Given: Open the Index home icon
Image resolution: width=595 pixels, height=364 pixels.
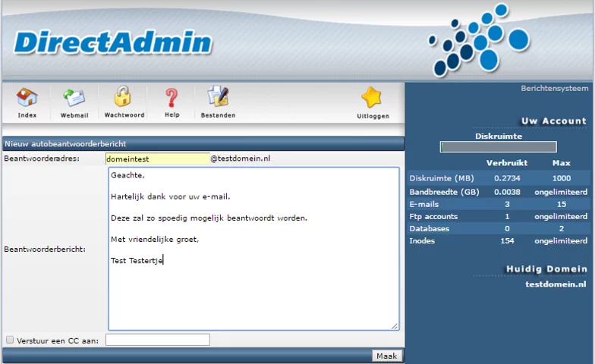Looking at the screenshot, I should (27, 97).
